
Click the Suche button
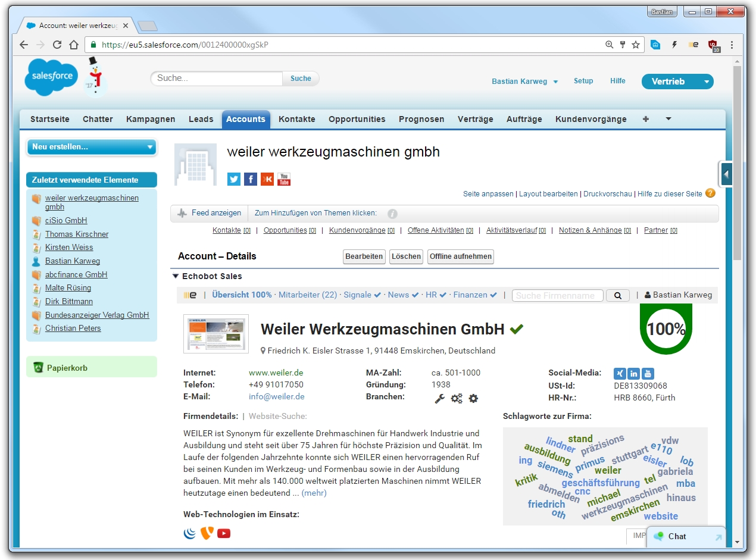(301, 79)
